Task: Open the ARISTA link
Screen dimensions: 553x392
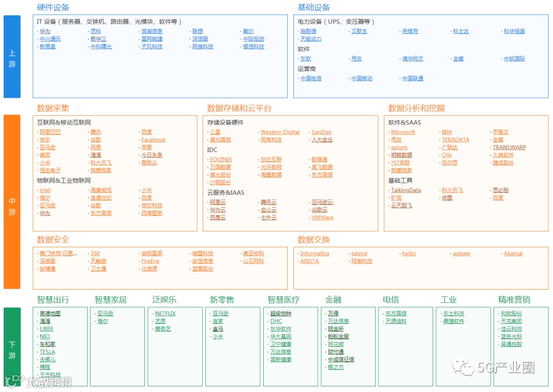Action: coord(310,262)
